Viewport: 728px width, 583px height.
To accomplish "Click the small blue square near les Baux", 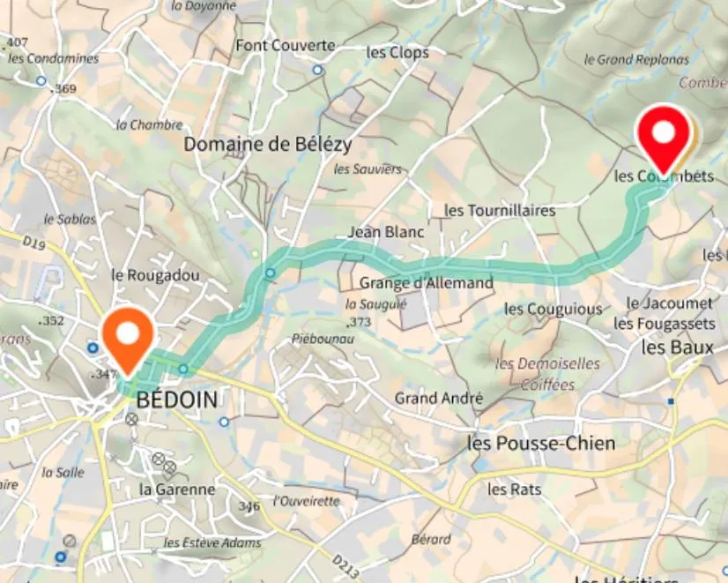I will point(671,401).
